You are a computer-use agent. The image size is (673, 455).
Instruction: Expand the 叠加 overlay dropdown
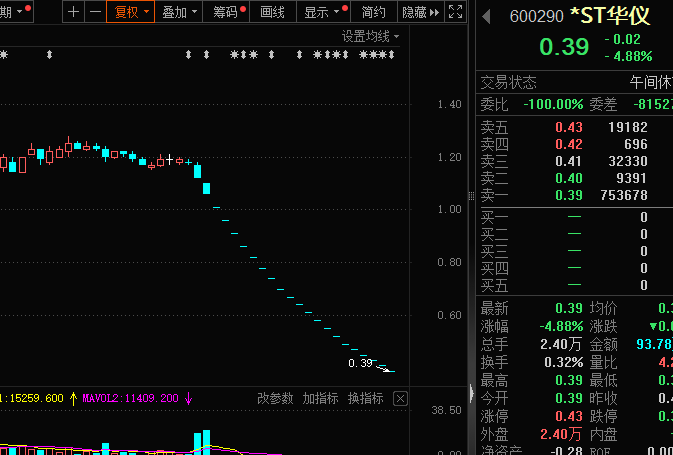click(180, 12)
